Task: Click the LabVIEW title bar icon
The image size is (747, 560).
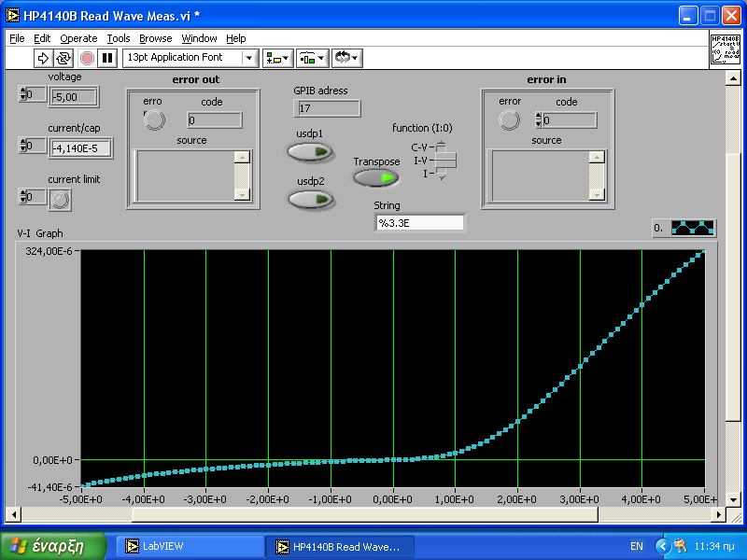Action: (x=13, y=16)
